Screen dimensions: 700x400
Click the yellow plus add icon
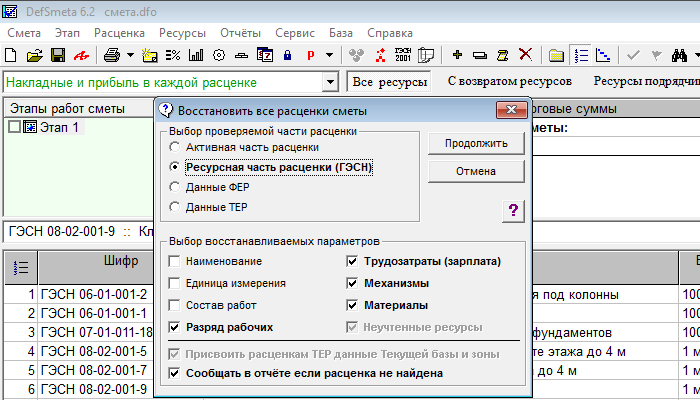pos(457,55)
